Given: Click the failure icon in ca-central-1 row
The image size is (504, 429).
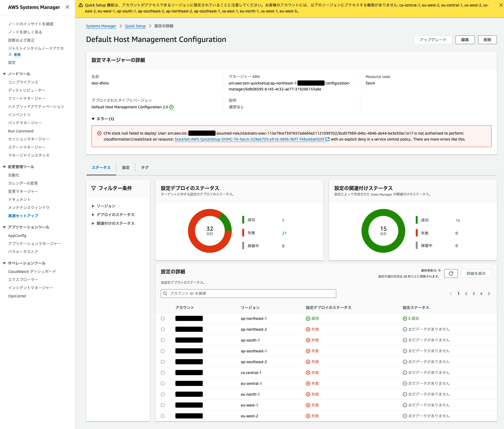Looking at the screenshot, I should 308,373.
